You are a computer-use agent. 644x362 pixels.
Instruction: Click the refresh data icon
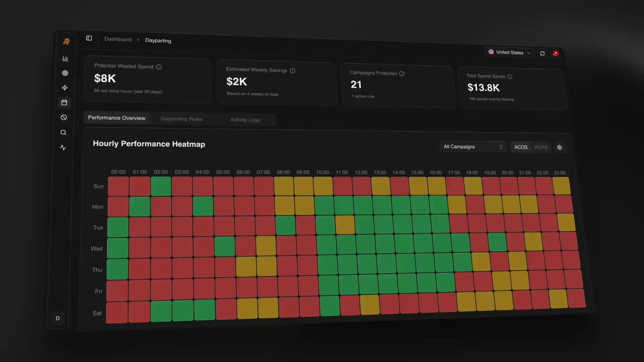[x=542, y=54]
